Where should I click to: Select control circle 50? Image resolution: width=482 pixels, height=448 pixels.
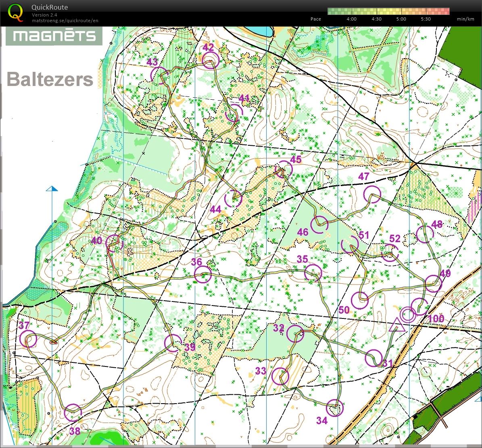click(360, 300)
